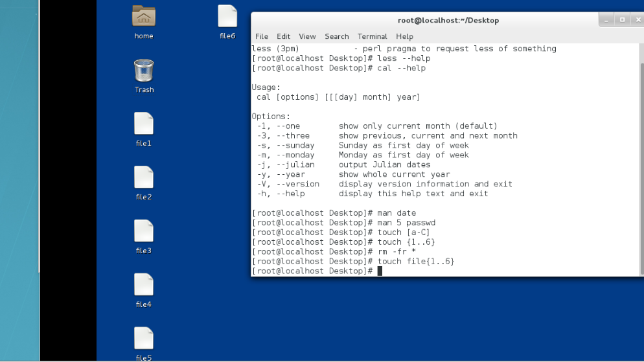
Task: Click the 'man 5 passwd' command line
Action: point(343,223)
